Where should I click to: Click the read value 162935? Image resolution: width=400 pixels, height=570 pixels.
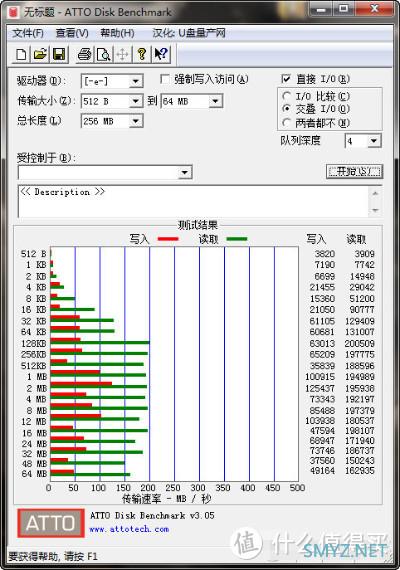[x=359, y=470]
